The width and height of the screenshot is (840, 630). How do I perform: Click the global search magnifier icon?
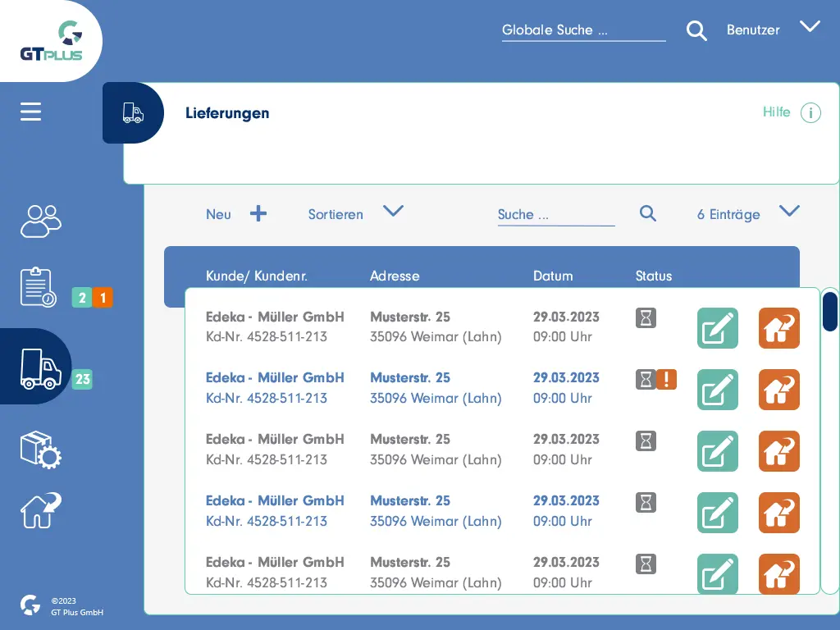click(696, 31)
